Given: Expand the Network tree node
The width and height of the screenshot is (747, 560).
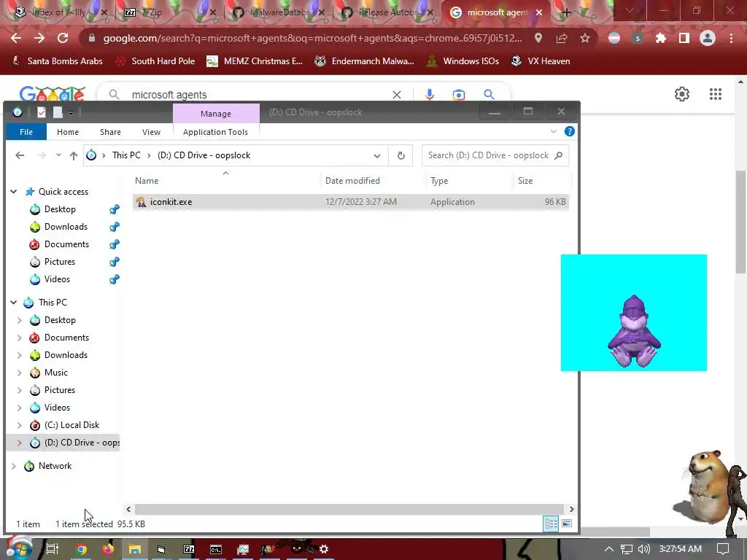Looking at the screenshot, I should [x=14, y=466].
